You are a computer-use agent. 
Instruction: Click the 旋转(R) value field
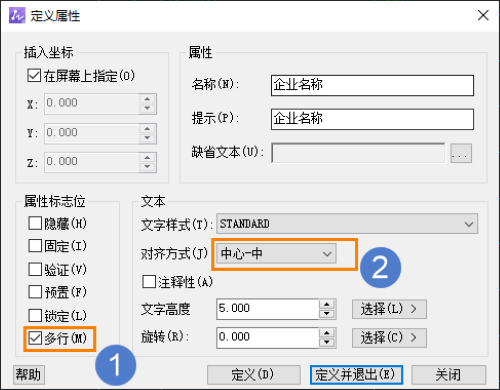[268, 337]
